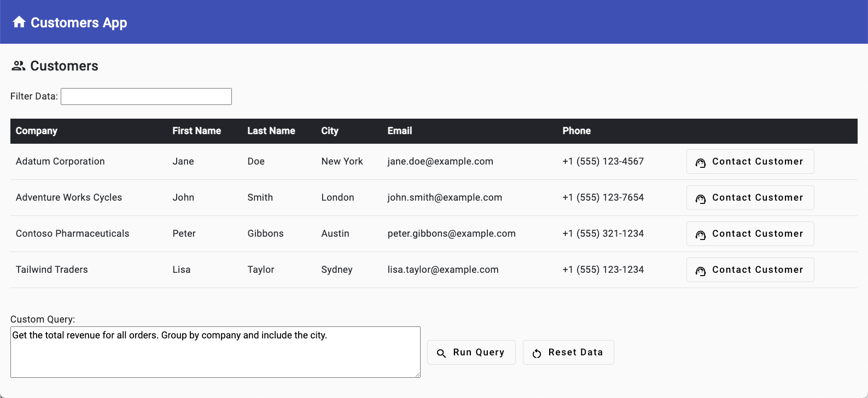
Task: Click the Custom Query label
Action: (43, 319)
